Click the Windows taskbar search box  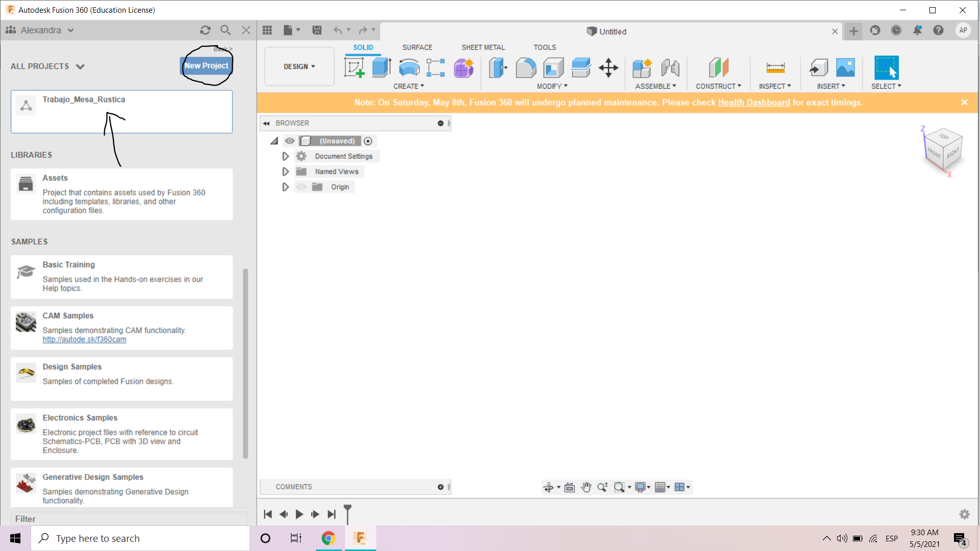[140, 538]
